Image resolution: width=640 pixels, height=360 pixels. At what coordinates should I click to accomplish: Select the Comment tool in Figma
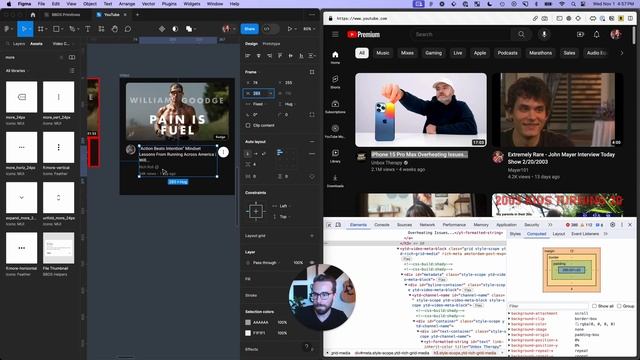(x=128, y=29)
